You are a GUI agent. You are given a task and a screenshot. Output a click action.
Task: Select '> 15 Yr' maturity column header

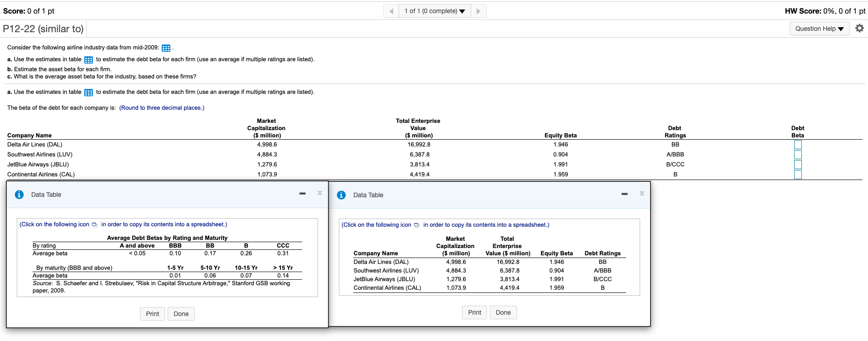pyautogui.click(x=283, y=268)
